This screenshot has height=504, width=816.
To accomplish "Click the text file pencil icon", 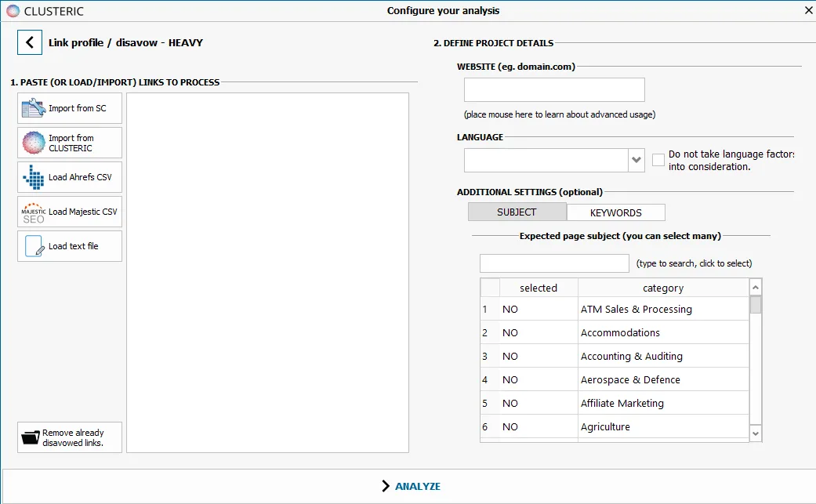I will point(34,246).
